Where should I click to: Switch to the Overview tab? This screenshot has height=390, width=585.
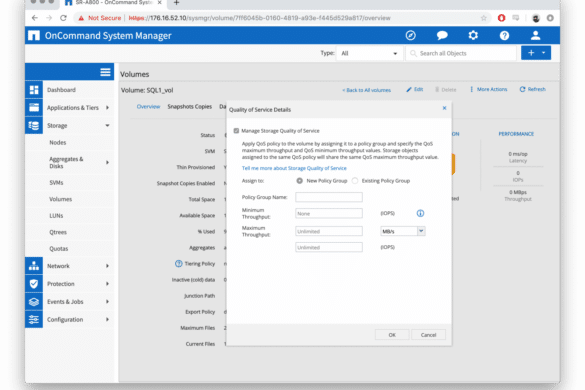click(x=148, y=106)
